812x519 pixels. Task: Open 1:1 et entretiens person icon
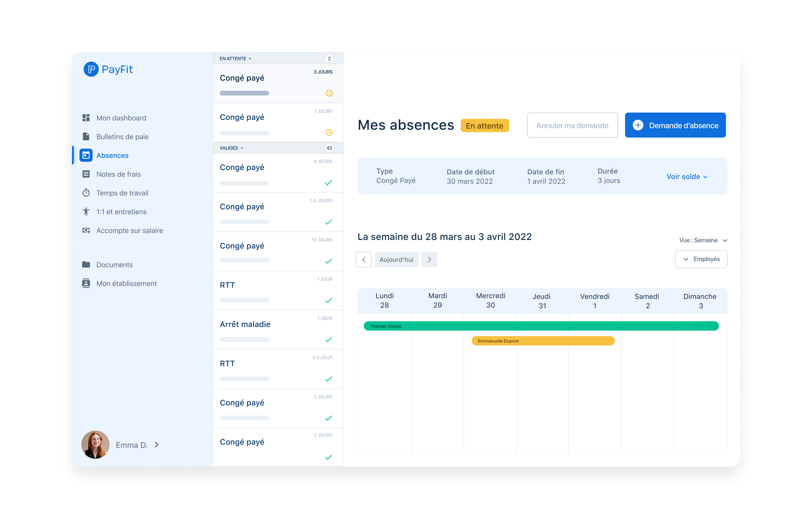pyautogui.click(x=86, y=212)
